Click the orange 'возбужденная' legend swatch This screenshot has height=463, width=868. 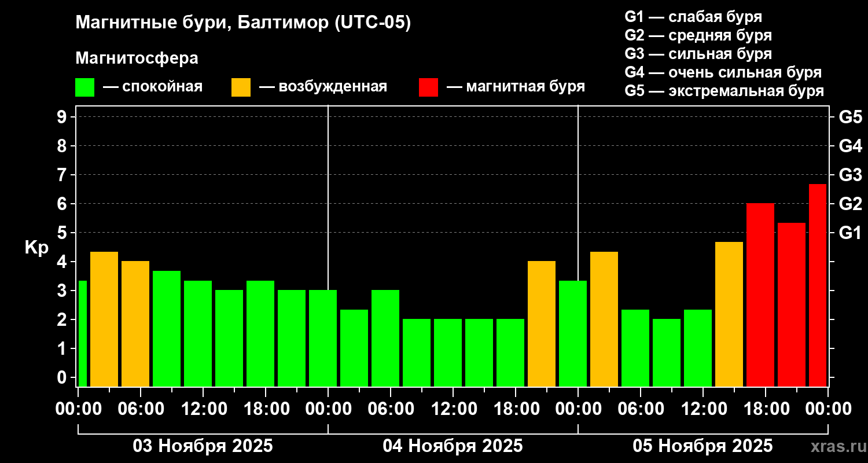tap(241, 87)
